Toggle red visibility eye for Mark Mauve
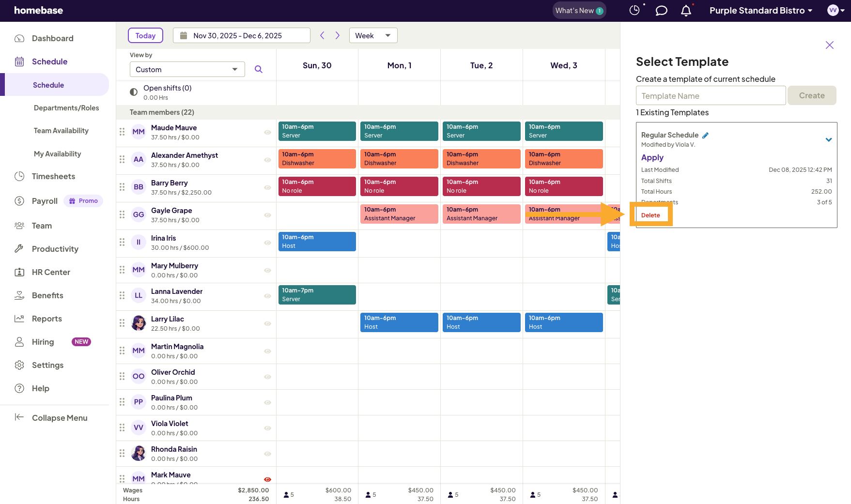The width and height of the screenshot is (851, 504). (267, 479)
